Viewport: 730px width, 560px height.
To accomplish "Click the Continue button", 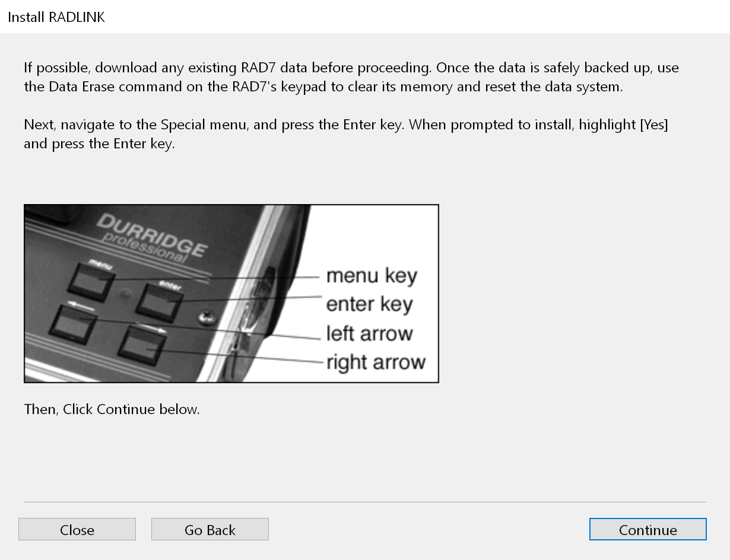I will coord(648,529).
